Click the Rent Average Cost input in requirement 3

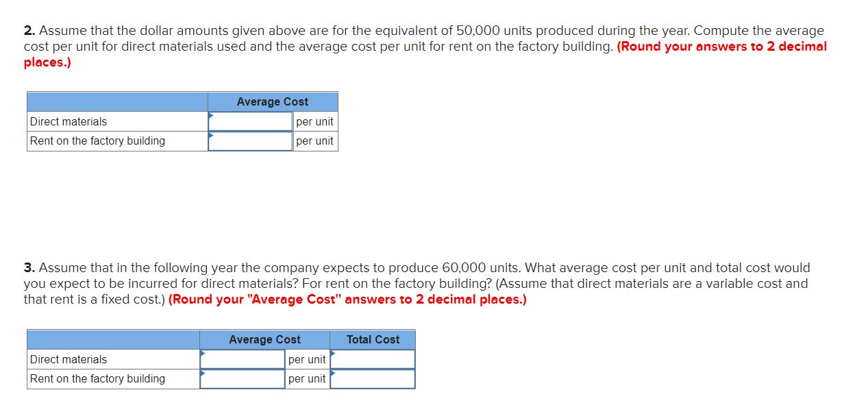pyautogui.click(x=242, y=378)
